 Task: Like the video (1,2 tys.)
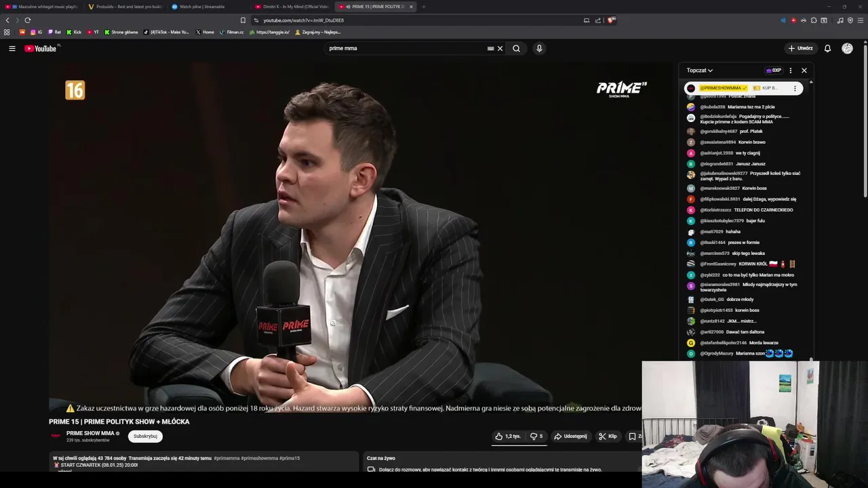508,436
